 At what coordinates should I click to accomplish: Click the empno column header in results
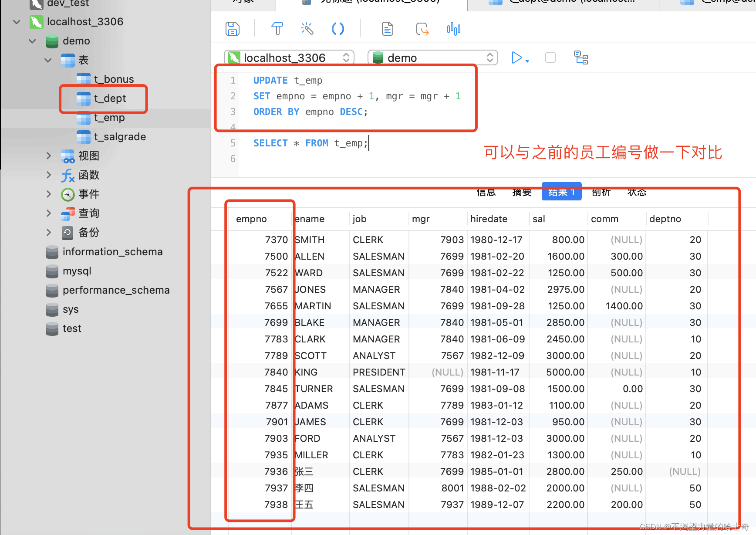pos(251,219)
